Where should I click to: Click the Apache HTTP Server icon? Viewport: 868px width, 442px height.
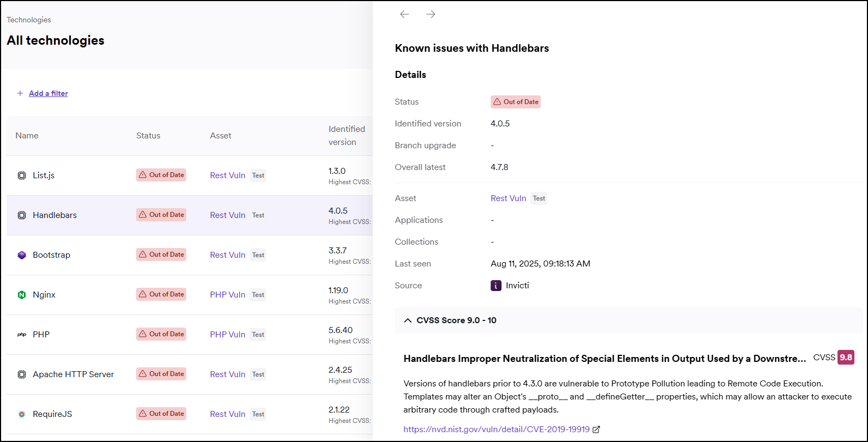click(22, 374)
